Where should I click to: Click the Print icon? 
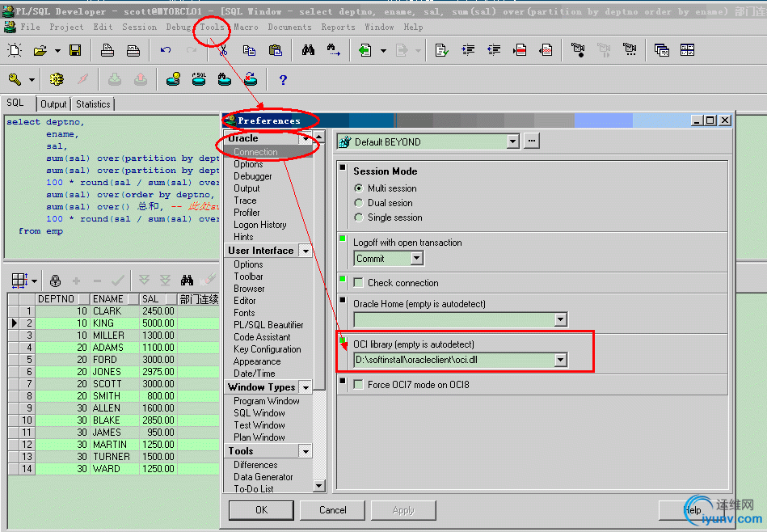click(x=107, y=50)
